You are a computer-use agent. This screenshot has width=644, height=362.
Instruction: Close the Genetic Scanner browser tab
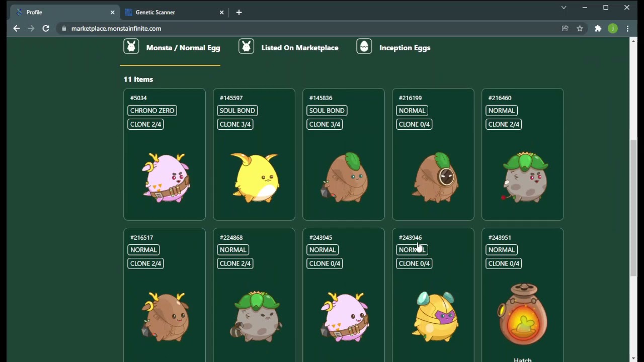221,12
